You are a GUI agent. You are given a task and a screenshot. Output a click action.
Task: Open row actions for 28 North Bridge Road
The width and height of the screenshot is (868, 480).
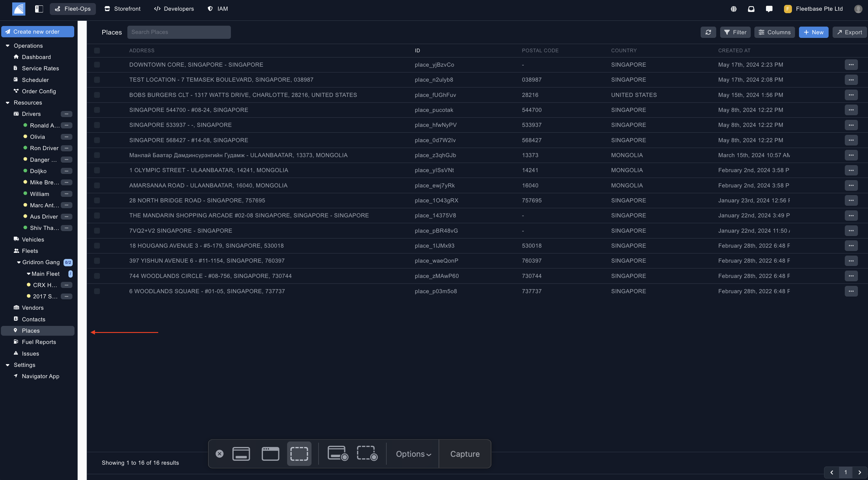click(851, 200)
